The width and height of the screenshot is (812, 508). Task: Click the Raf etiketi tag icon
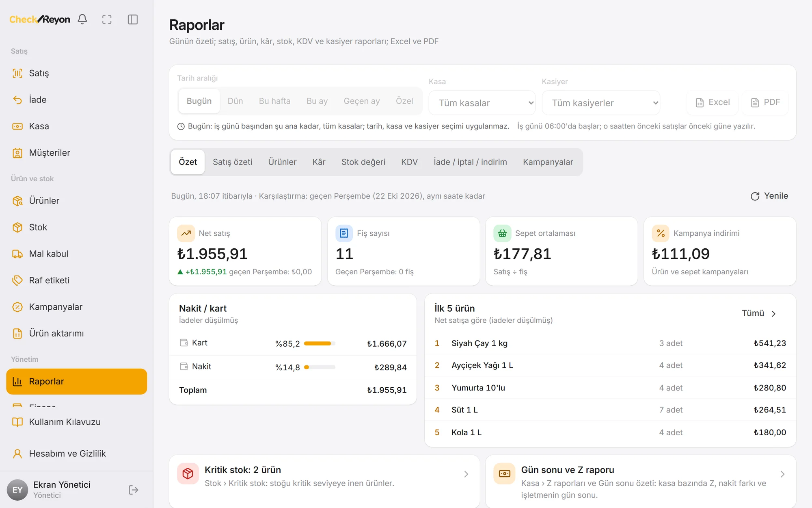coord(17,280)
